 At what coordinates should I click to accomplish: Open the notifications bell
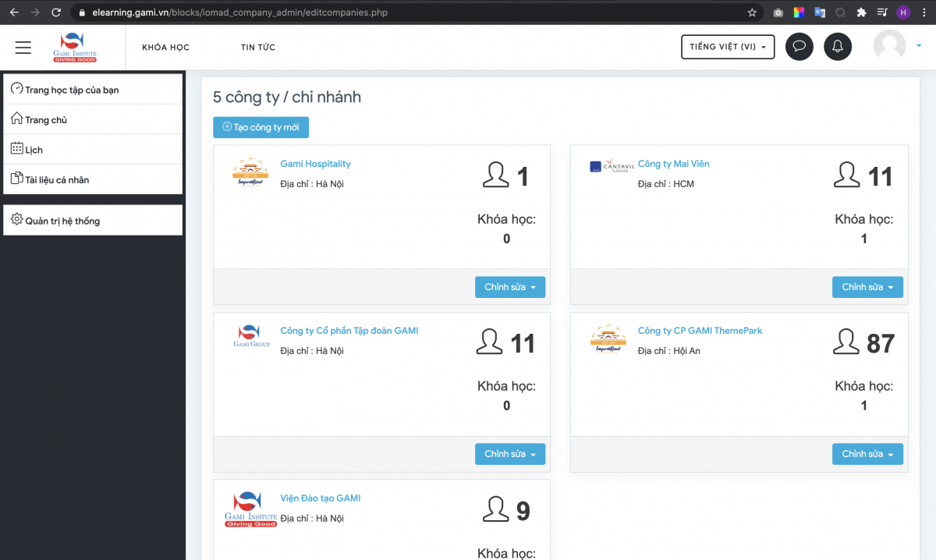tap(838, 47)
